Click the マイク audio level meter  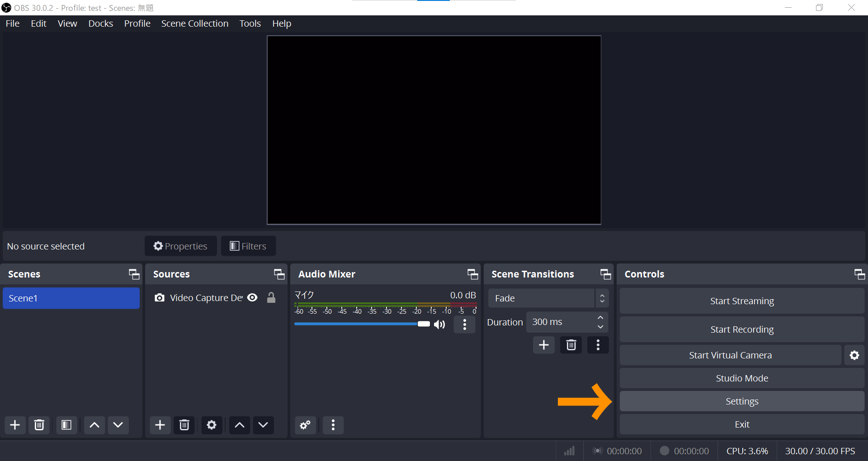tap(385, 306)
